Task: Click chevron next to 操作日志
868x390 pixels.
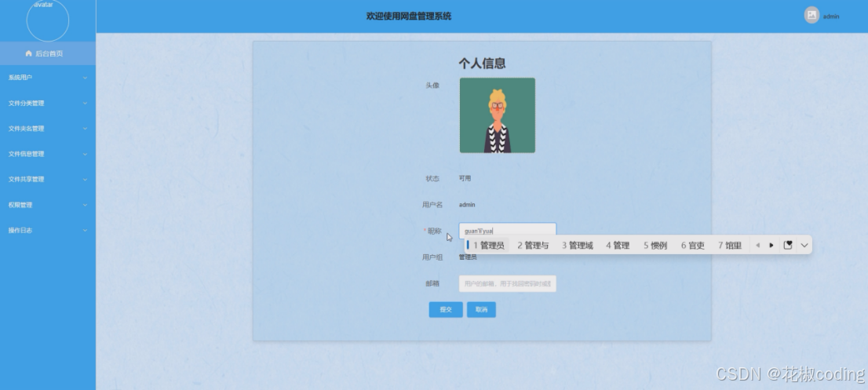Action: click(x=85, y=231)
